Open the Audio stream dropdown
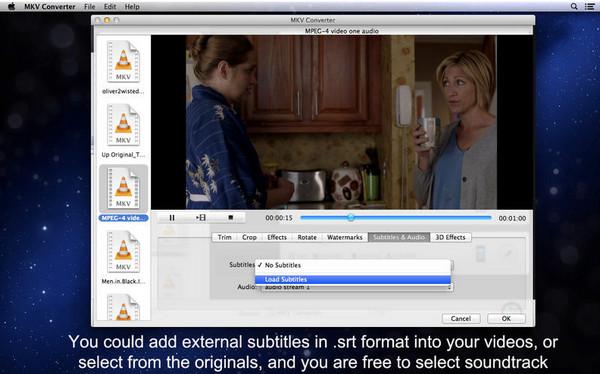The image size is (600, 374). (x=357, y=287)
